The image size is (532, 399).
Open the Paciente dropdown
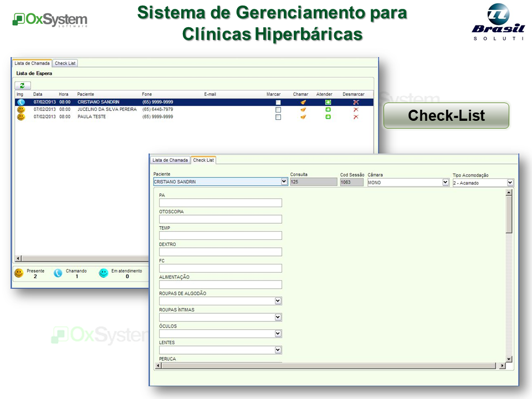[x=284, y=182]
